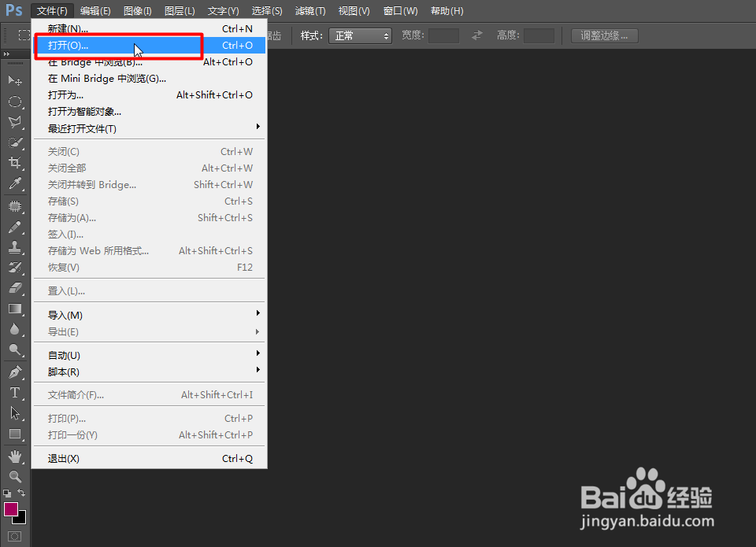Open the foreground color swatch
Image resolution: width=756 pixels, height=547 pixels.
(x=10, y=509)
